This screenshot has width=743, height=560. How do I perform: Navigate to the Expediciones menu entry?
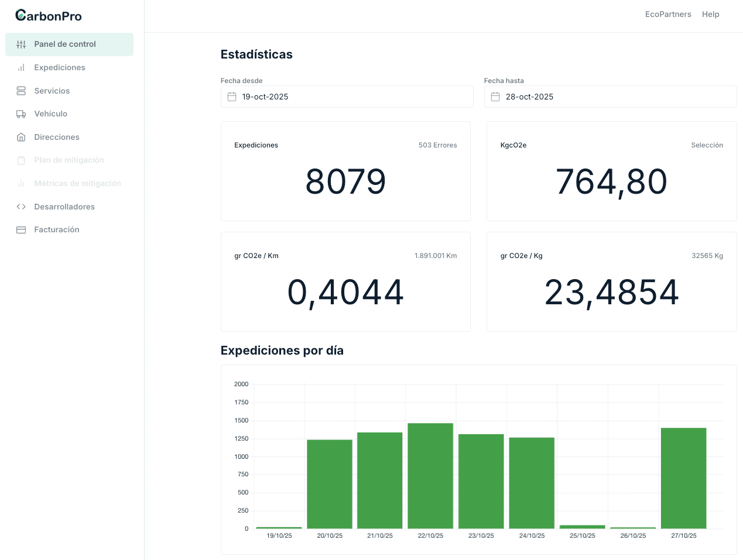[x=60, y=67]
